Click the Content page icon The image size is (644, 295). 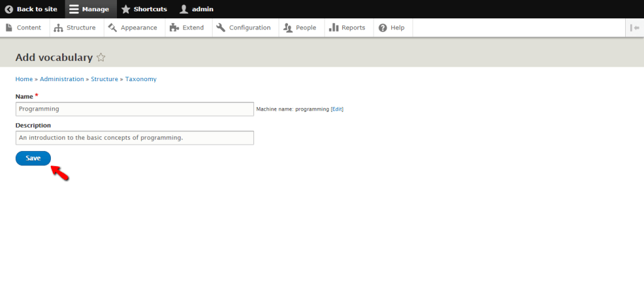[9, 28]
